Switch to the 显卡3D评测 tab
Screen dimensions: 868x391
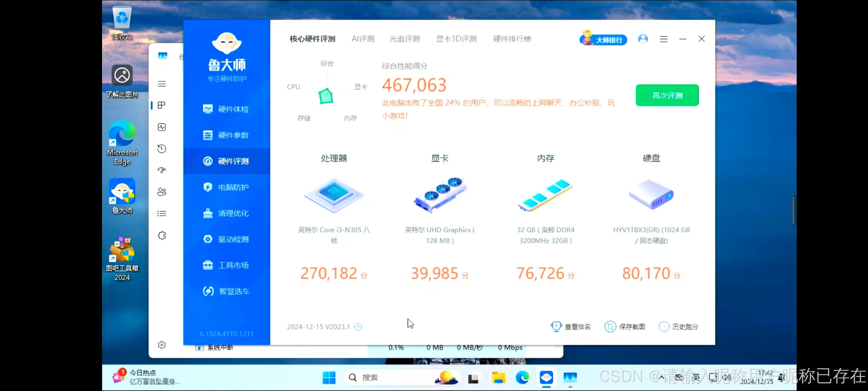point(456,39)
